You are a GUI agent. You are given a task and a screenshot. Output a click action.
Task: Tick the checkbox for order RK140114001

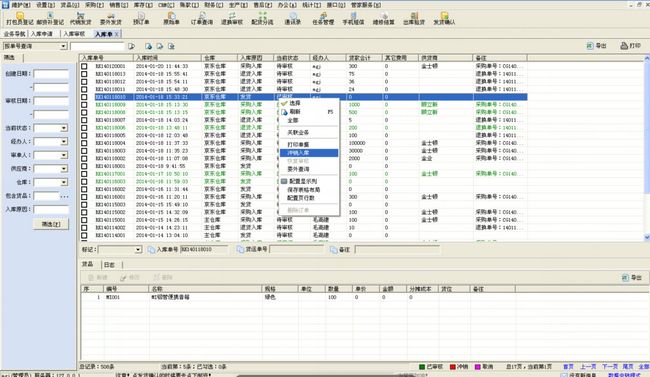[84, 235]
